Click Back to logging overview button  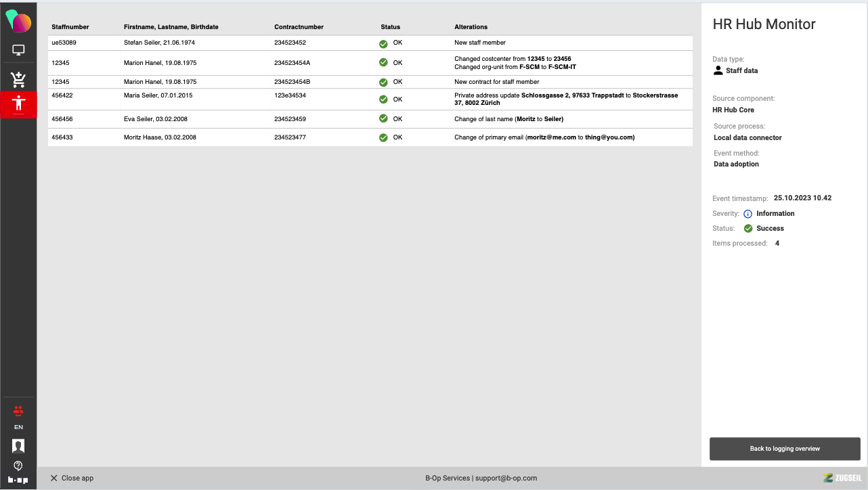coord(785,449)
